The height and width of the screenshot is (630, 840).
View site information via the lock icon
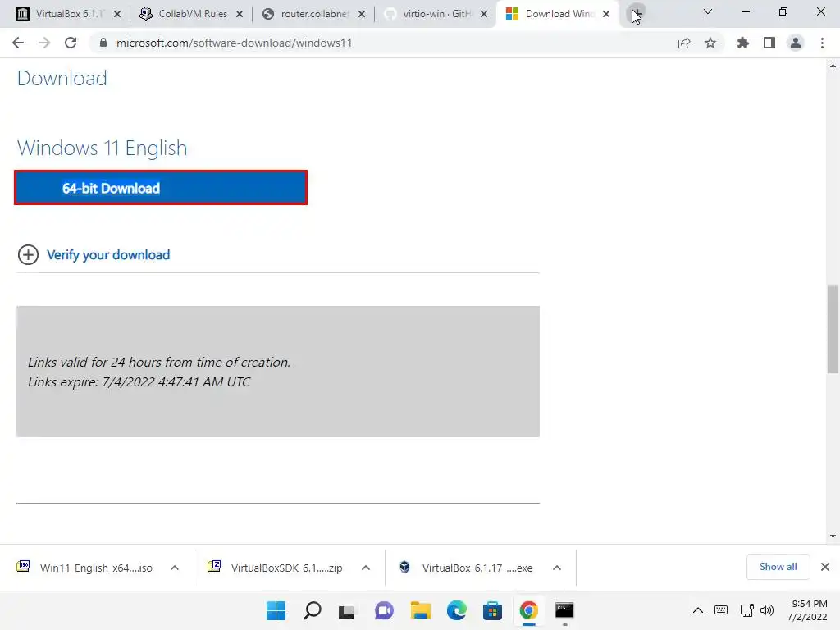pos(103,43)
